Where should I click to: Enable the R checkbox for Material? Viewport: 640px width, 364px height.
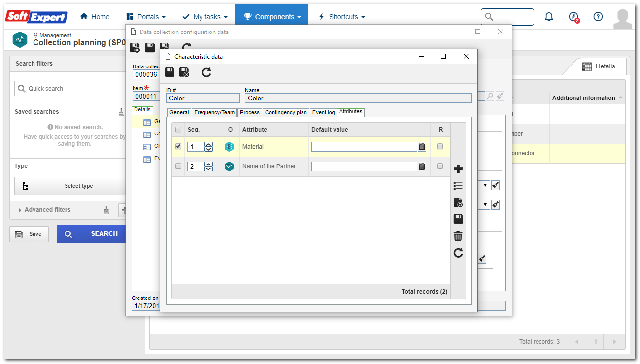point(440,146)
